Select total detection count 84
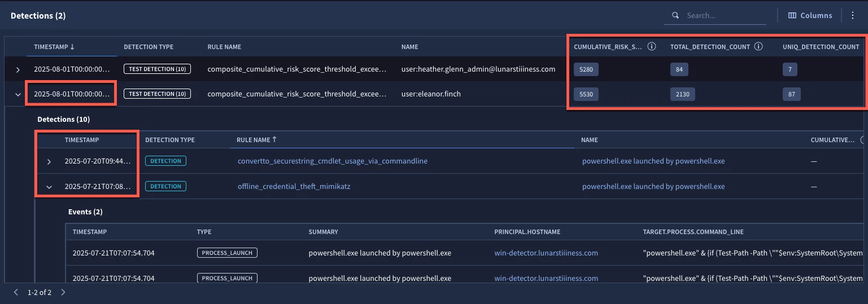The image size is (868, 304). tap(679, 70)
